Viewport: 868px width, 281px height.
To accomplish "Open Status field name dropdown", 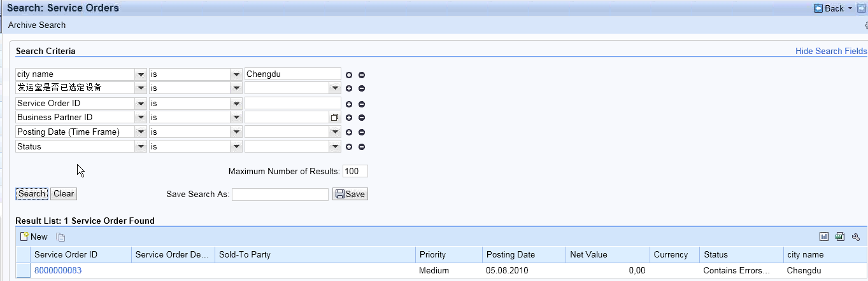I will point(141,147).
